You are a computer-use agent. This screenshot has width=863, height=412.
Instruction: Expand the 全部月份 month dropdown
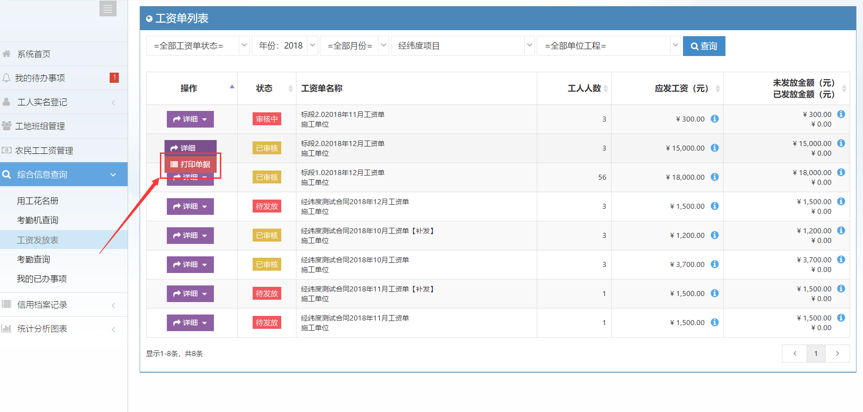click(x=355, y=46)
